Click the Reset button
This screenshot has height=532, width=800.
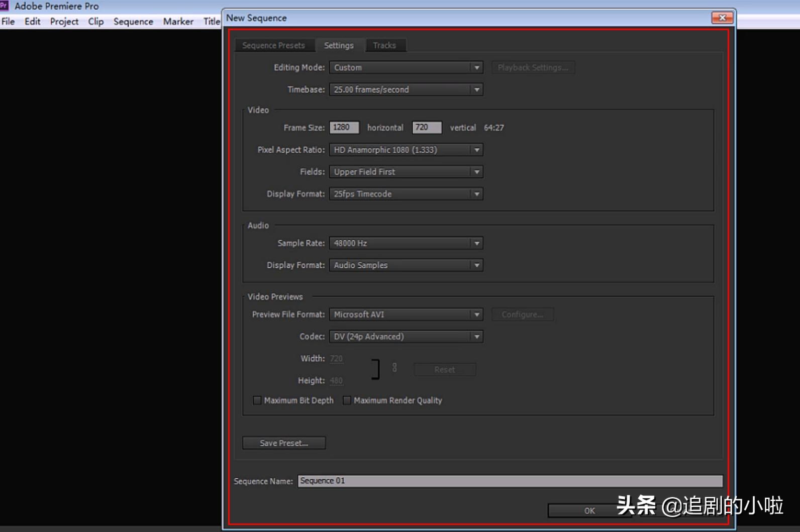pyautogui.click(x=444, y=370)
